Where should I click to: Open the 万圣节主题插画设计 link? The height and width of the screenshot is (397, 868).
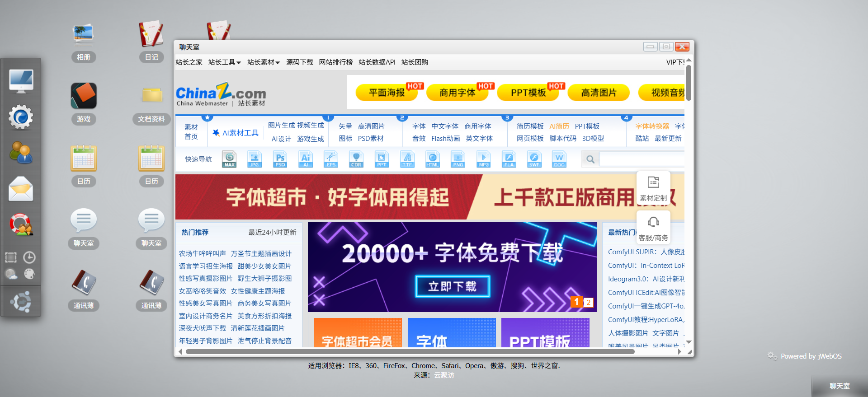click(261, 254)
